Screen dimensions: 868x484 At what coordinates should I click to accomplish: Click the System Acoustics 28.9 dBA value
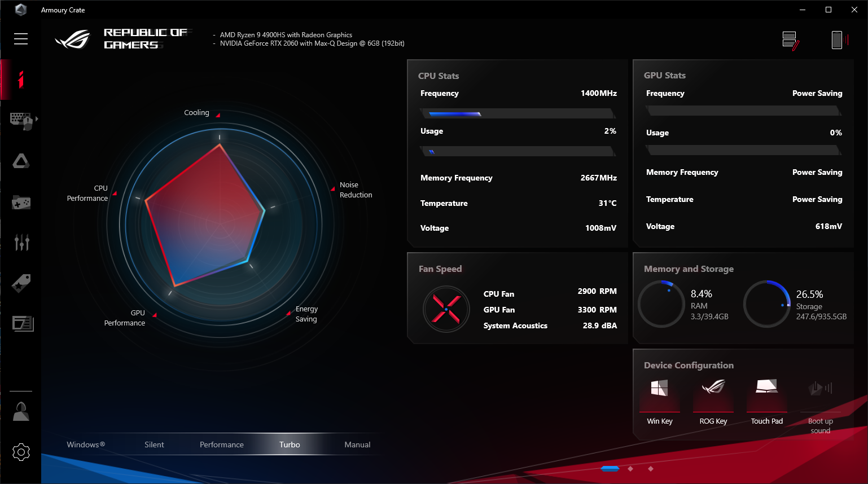tap(600, 325)
